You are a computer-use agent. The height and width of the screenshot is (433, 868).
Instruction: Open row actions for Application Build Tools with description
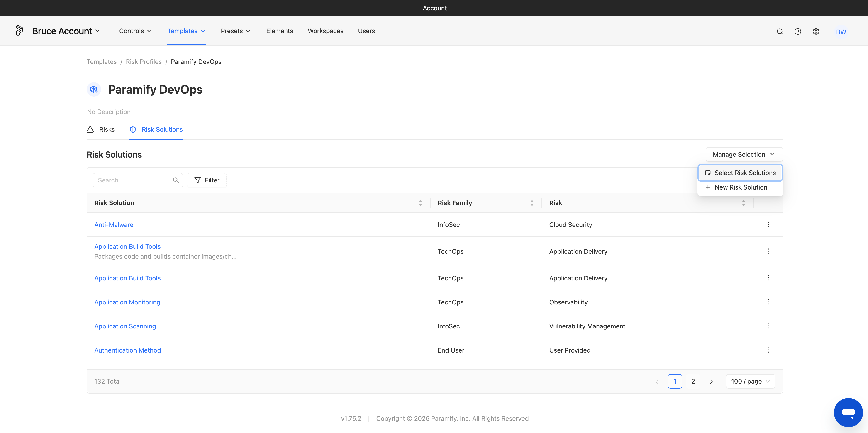(x=768, y=251)
